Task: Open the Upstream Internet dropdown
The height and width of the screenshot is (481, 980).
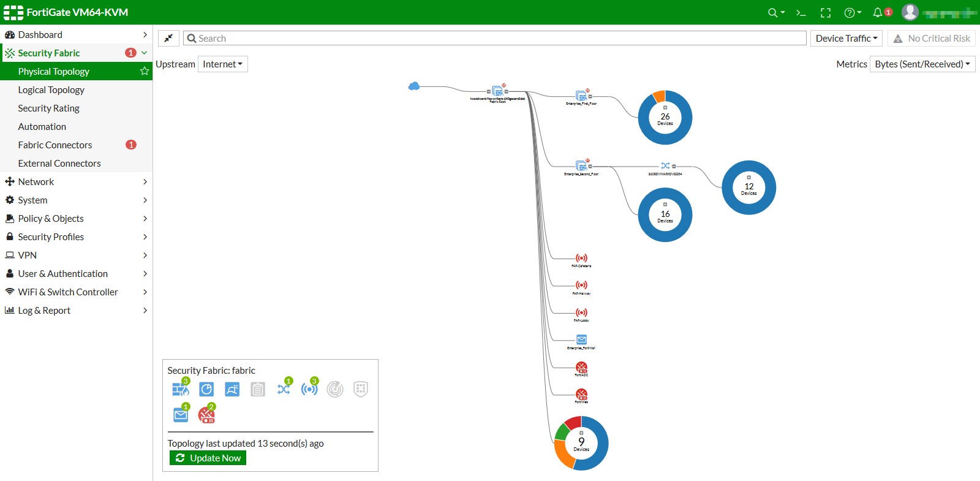Action: [x=223, y=64]
